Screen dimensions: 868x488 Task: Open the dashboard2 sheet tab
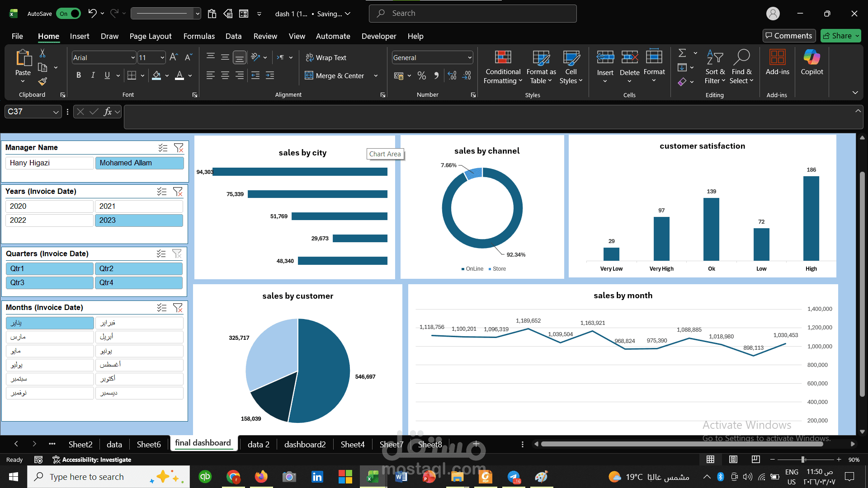(x=305, y=444)
